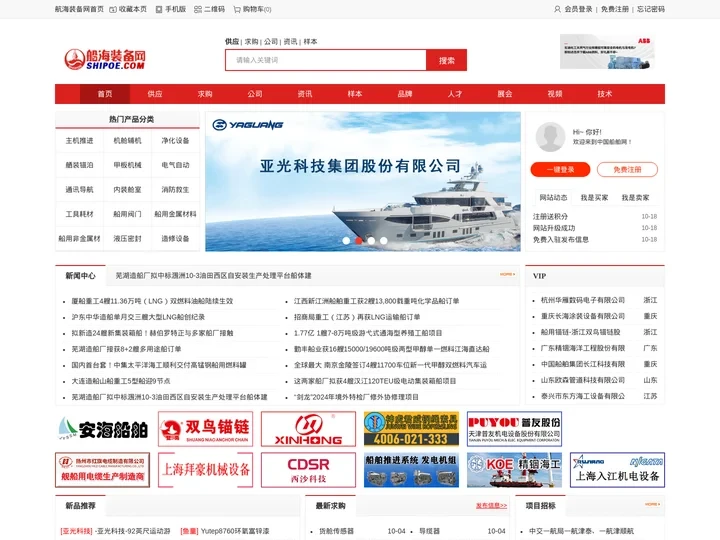The width and height of the screenshot is (720, 540).
Task: Open the ABB banner advertisement
Action: 607,51
